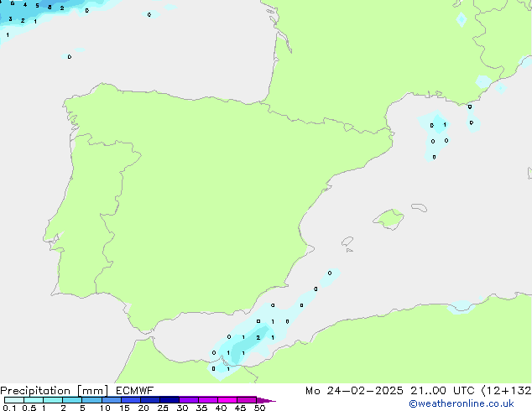
Task: Click the "15" legend scale label
Action: click(x=124, y=408)
